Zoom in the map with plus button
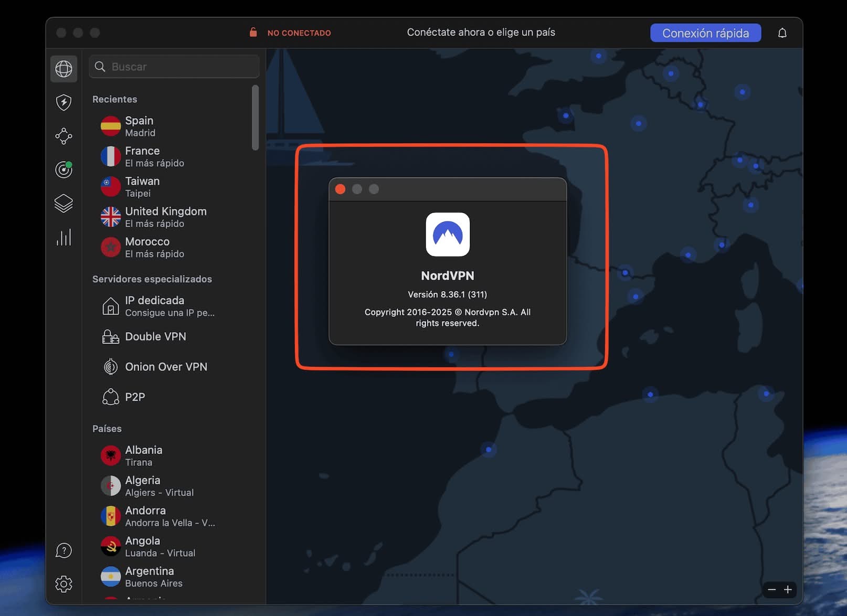 coord(788,590)
